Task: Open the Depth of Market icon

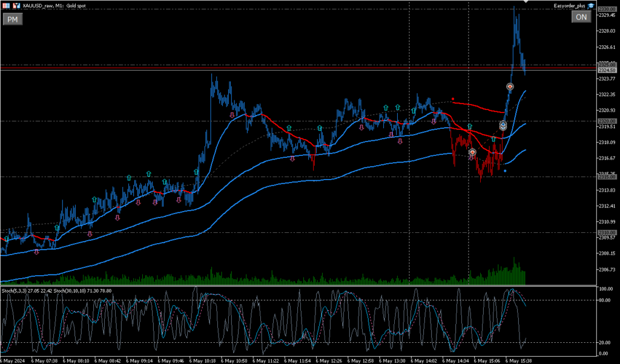Action: pos(16,5)
